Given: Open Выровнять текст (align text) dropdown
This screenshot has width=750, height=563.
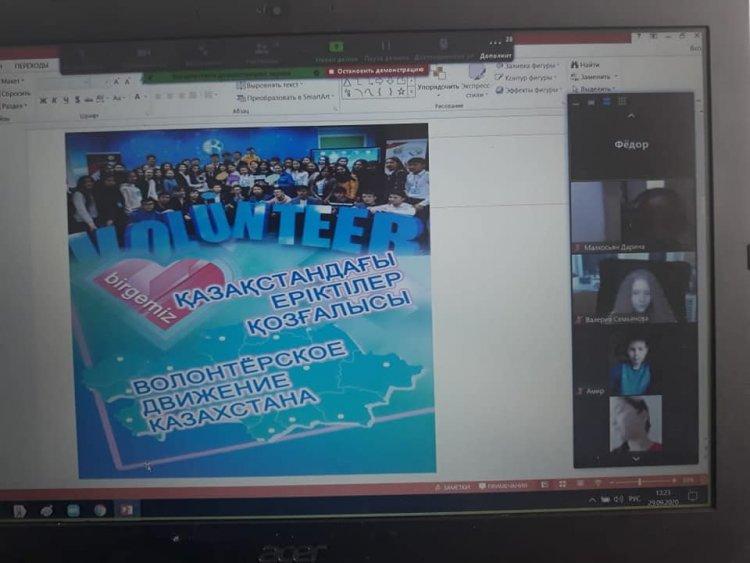Looking at the screenshot, I should click(270, 86).
